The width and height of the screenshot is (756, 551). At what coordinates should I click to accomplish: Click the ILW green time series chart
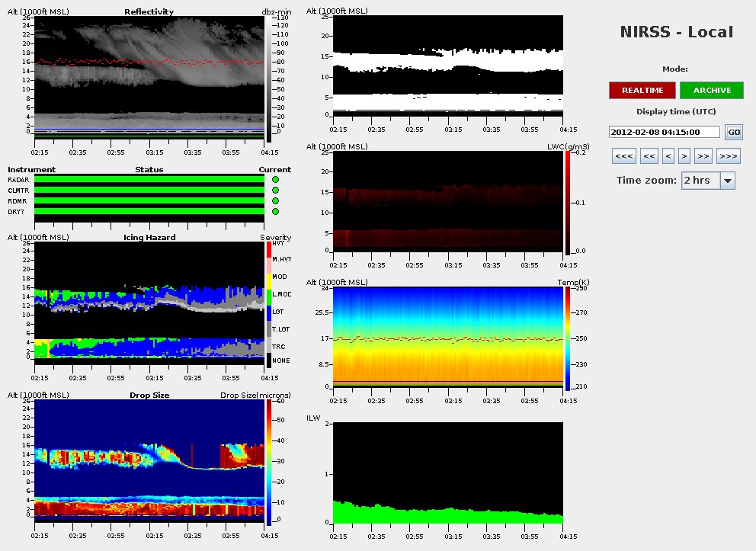(450, 473)
